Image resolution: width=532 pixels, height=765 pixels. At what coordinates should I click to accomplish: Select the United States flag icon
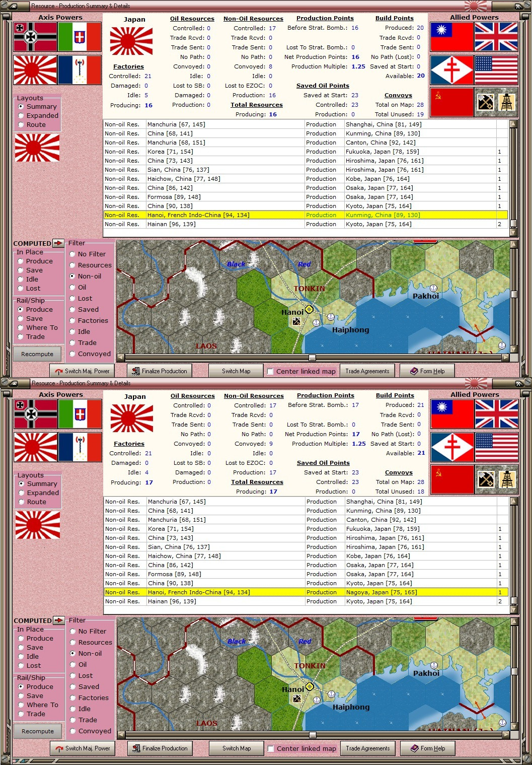[496, 71]
